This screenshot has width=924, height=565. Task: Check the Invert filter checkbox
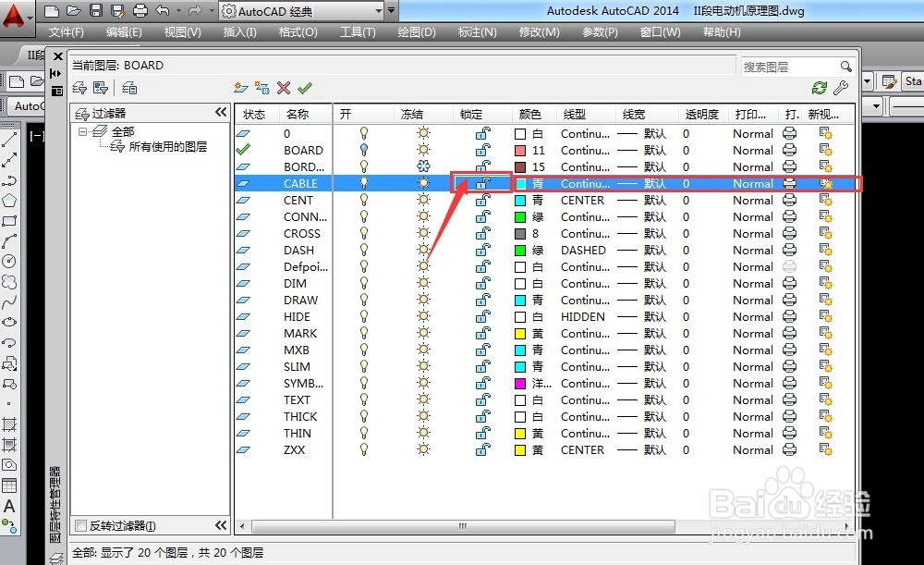pyautogui.click(x=81, y=525)
